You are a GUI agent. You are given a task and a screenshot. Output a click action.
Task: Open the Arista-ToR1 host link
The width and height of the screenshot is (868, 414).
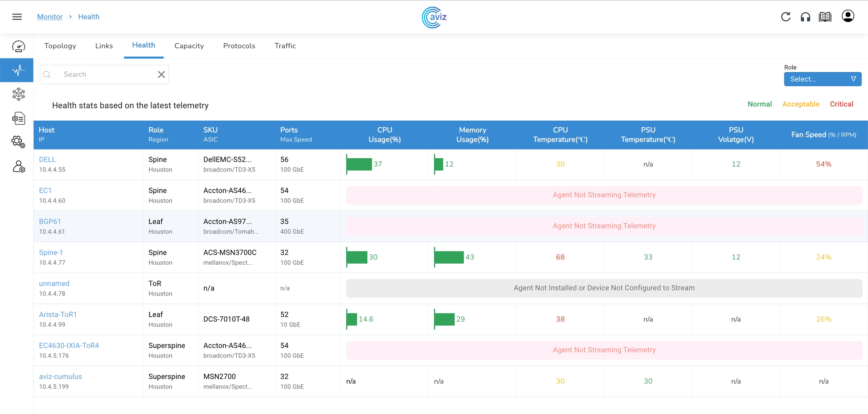58,314
